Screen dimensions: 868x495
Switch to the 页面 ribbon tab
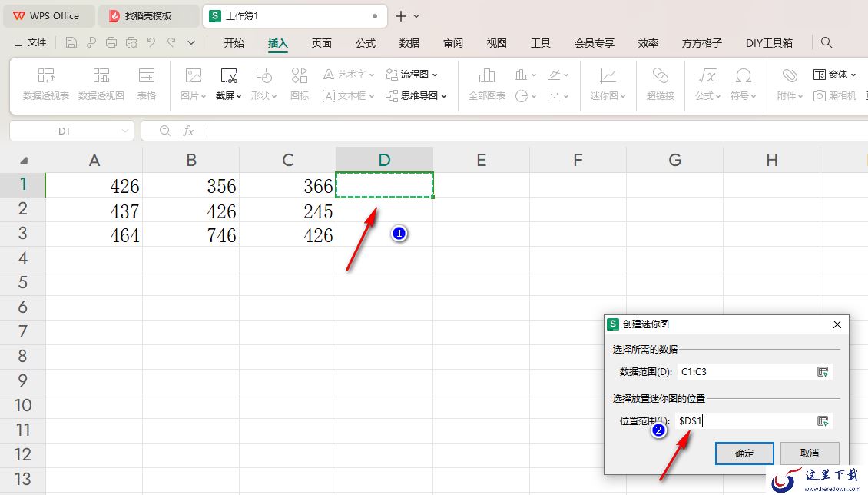(x=322, y=43)
